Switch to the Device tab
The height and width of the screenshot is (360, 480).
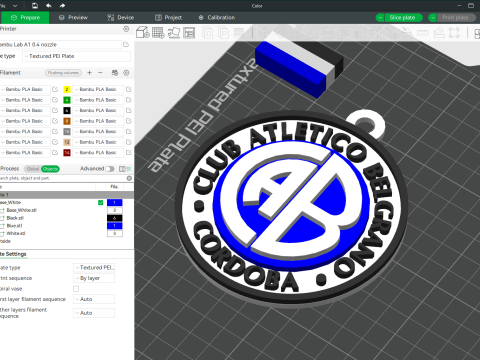[121, 18]
